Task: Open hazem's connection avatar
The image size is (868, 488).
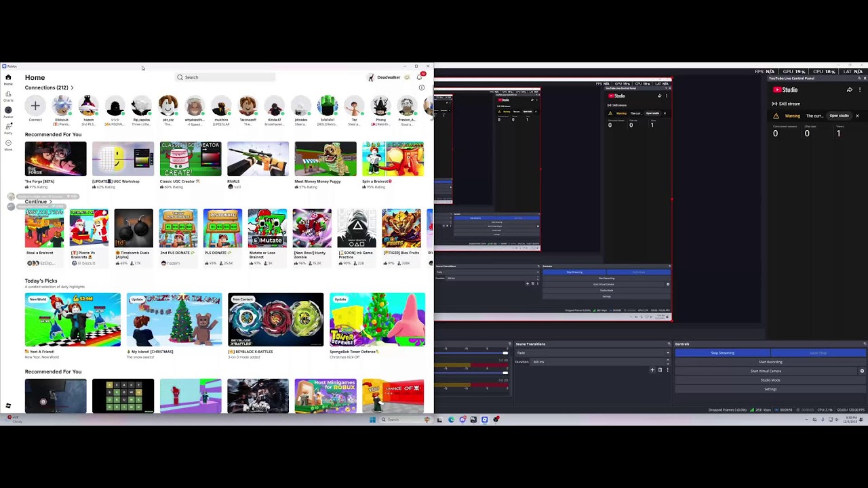Action: tap(88, 106)
